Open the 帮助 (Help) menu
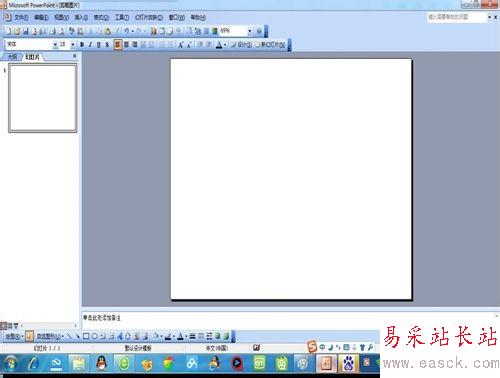Viewport: 500px width, 378px height. [x=198, y=17]
